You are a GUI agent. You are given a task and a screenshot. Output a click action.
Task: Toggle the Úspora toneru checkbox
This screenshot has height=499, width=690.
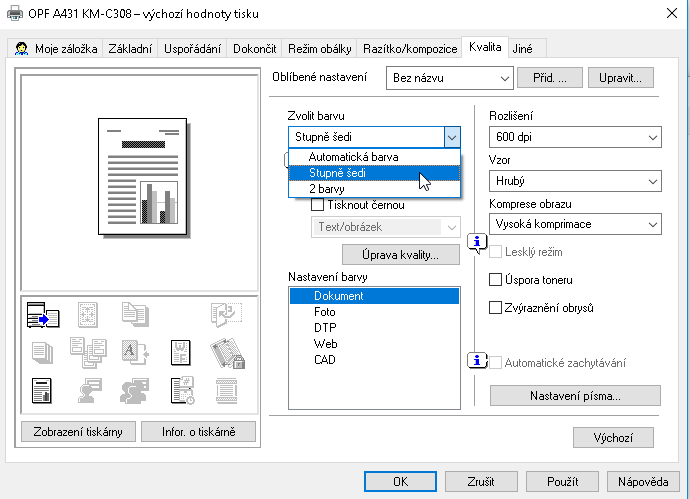495,280
